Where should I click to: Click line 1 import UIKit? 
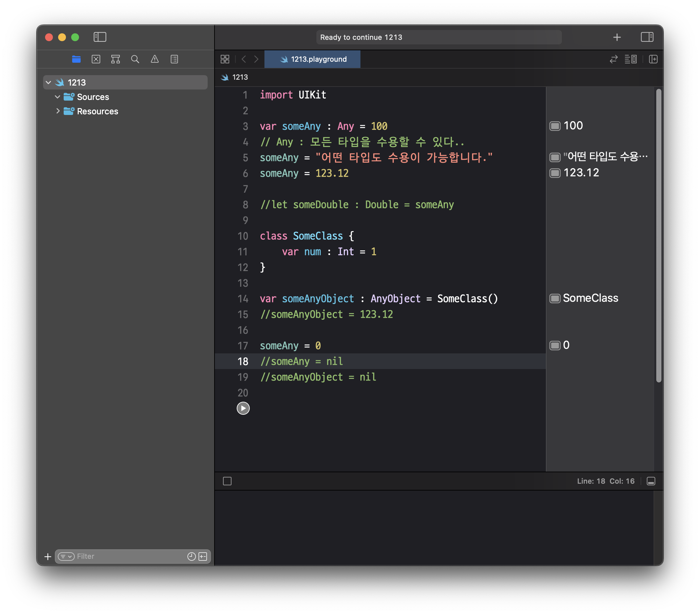[293, 95]
